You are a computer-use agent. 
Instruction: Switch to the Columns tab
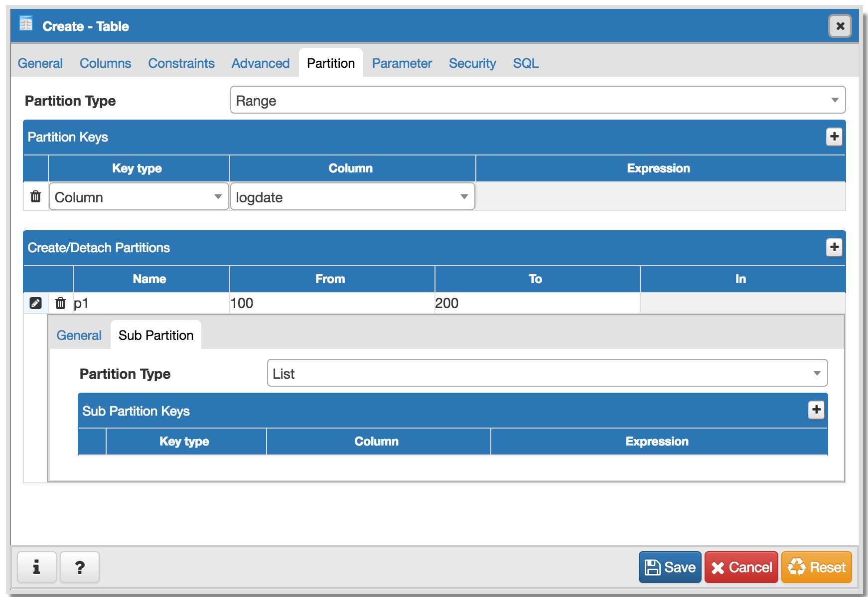click(x=105, y=63)
